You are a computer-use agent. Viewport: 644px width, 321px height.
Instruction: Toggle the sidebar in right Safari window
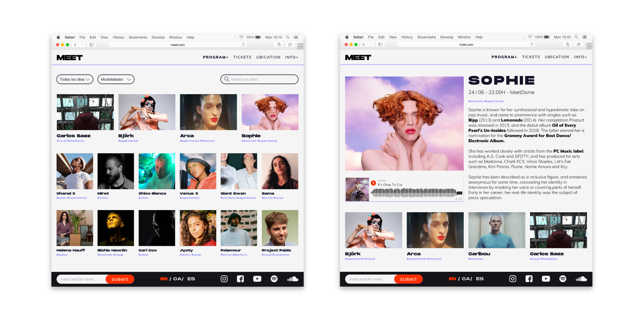pyautogui.click(x=380, y=45)
